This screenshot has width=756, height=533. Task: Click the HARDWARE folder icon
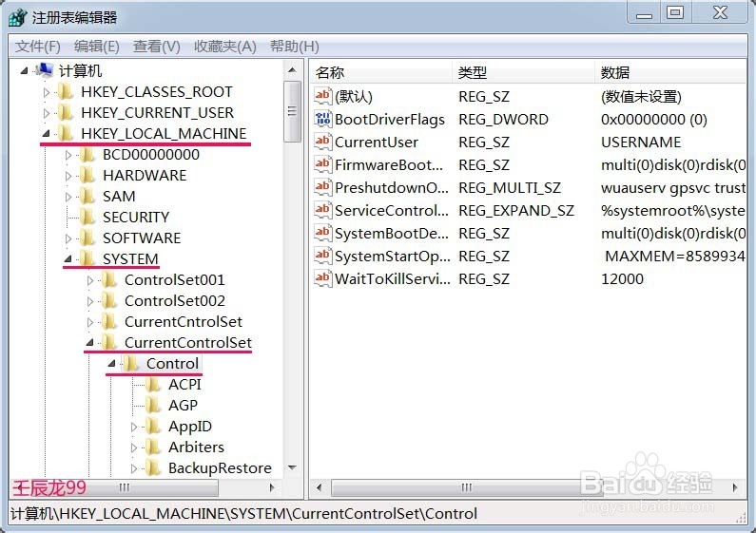click(x=87, y=175)
